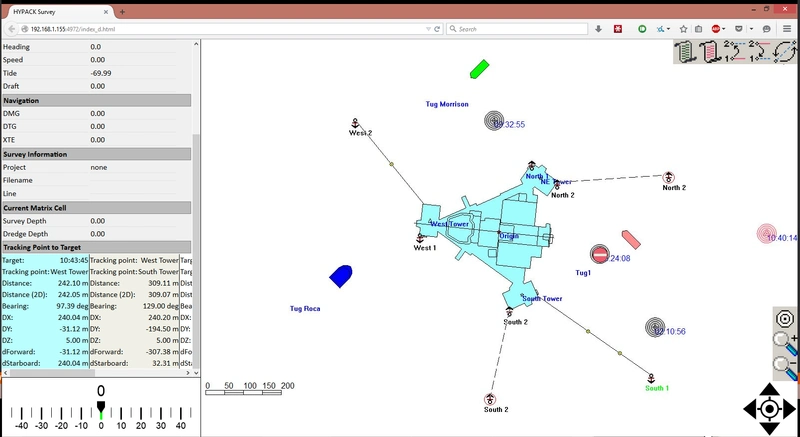The width and height of the screenshot is (800, 437).
Task: Click the steering indicator marker at 0
Action: 101,406
